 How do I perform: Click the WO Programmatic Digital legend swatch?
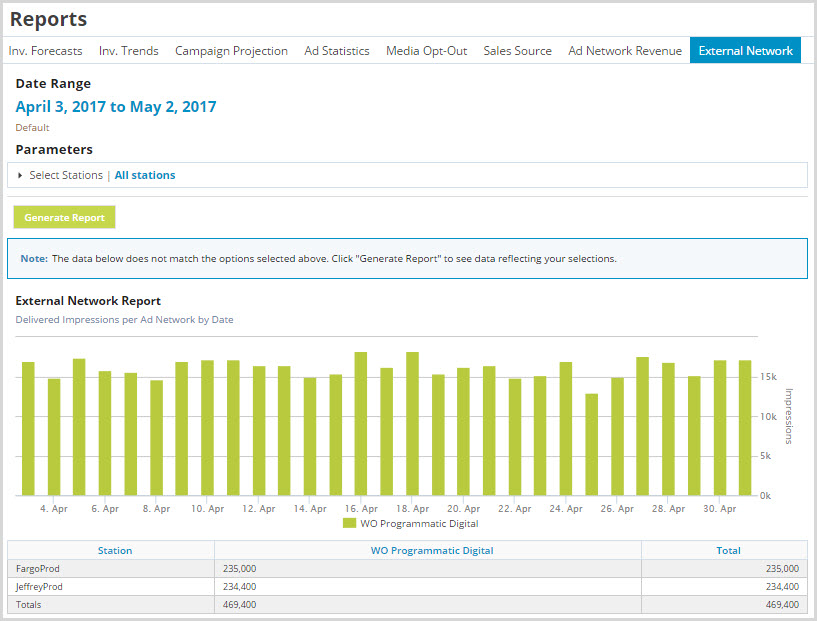click(x=349, y=522)
